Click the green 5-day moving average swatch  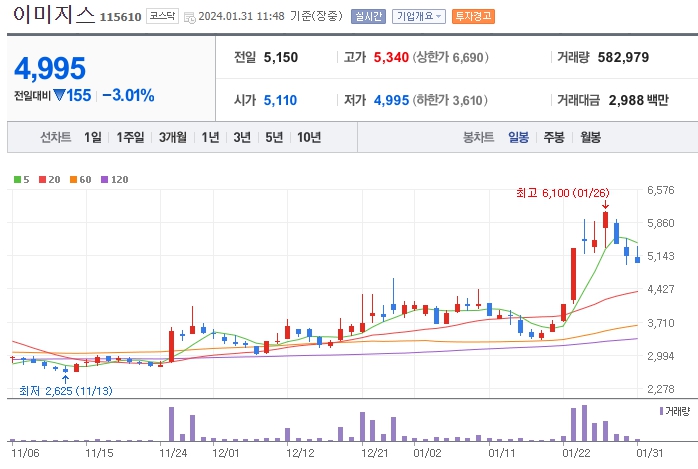click(x=17, y=179)
